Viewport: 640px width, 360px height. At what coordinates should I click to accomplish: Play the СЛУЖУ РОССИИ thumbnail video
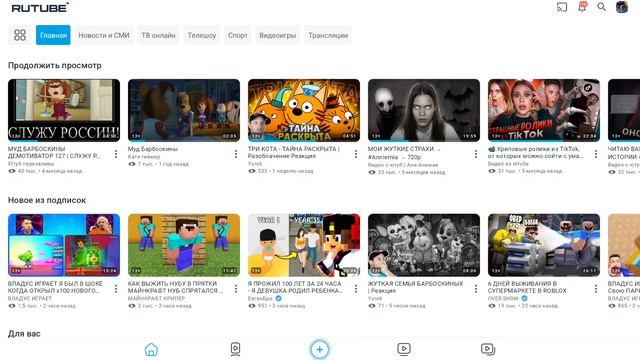pos(64,110)
